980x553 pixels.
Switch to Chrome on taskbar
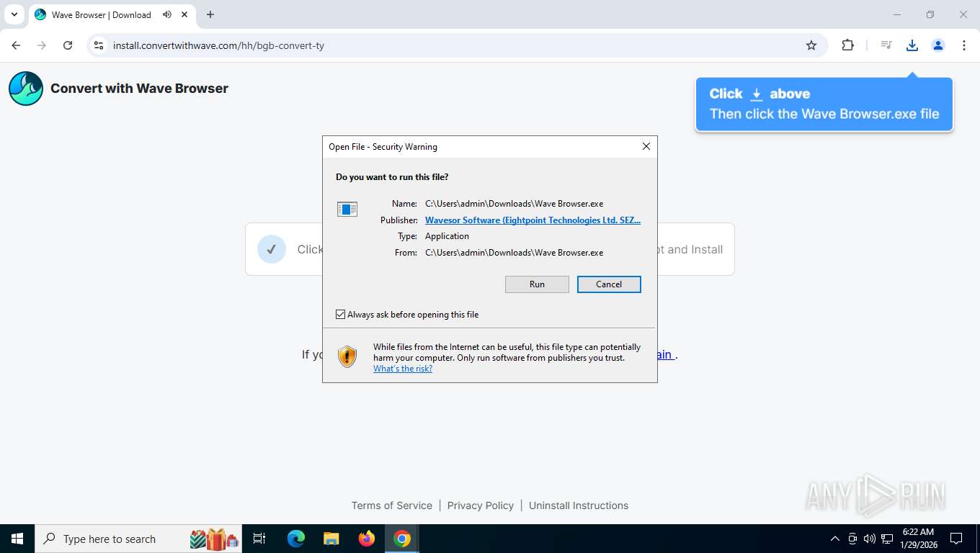[402, 539]
